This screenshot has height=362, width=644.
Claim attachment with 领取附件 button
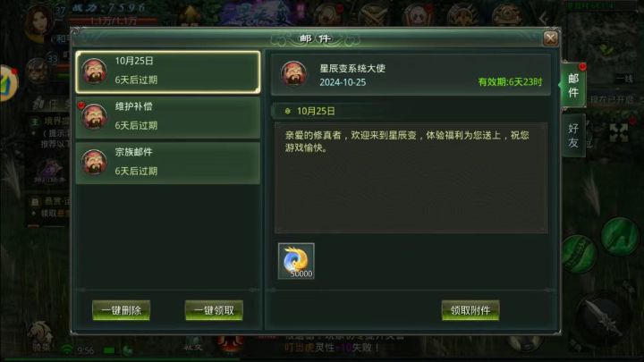(x=470, y=310)
